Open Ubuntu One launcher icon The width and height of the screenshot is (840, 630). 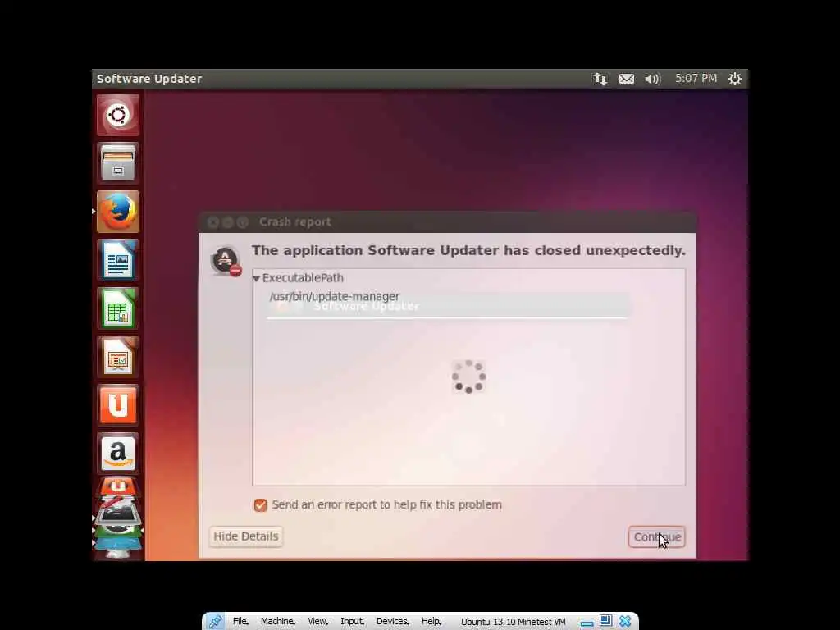point(118,405)
